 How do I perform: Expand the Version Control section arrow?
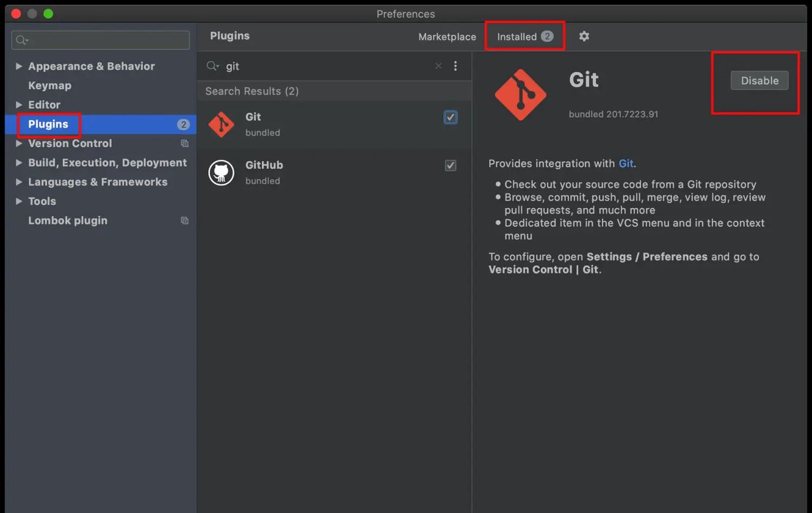coord(19,143)
